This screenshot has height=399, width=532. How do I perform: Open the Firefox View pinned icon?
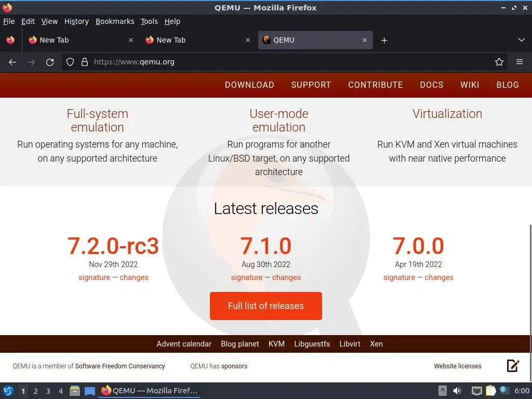coord(10,40)
